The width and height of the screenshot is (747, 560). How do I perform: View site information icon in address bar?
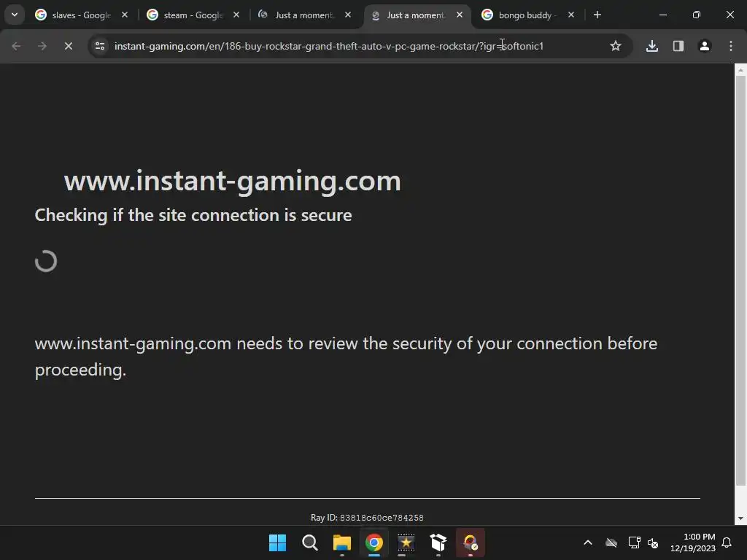point(100,46)
